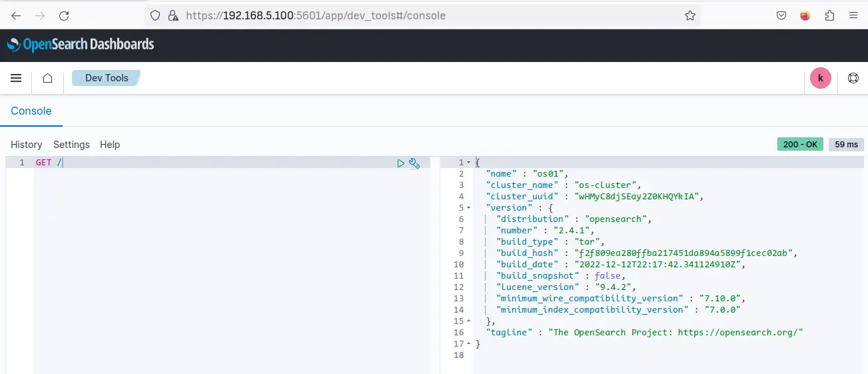Click the padlock site security icon
The height and width of the screenshot is (374, 868).
(172, 15)
